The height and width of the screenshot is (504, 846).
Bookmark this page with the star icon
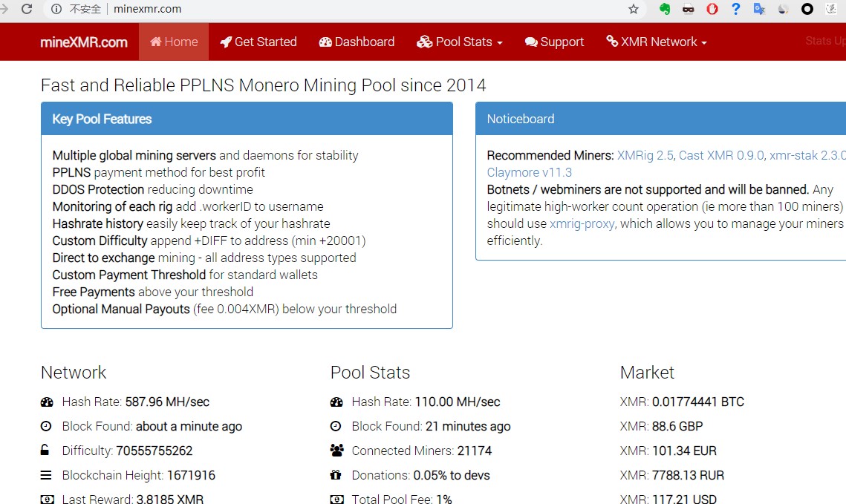634,9
